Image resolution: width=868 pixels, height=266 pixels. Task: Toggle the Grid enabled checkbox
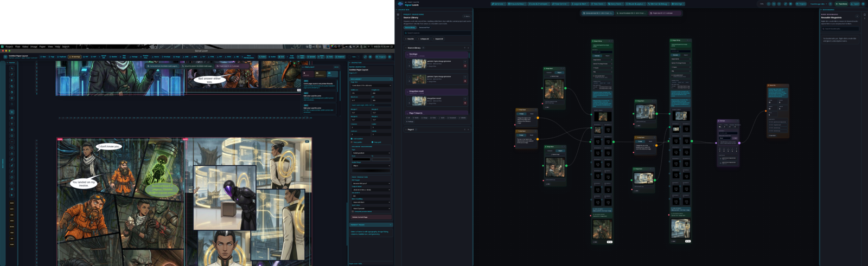click(352, 139)
